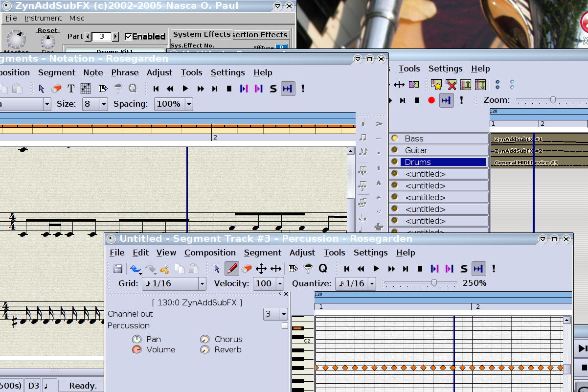Image resolution: width=588 pixels, height=392 pixels.
Task: Select the pencil draw tool in Percussion editor
Action: [232, 269]
